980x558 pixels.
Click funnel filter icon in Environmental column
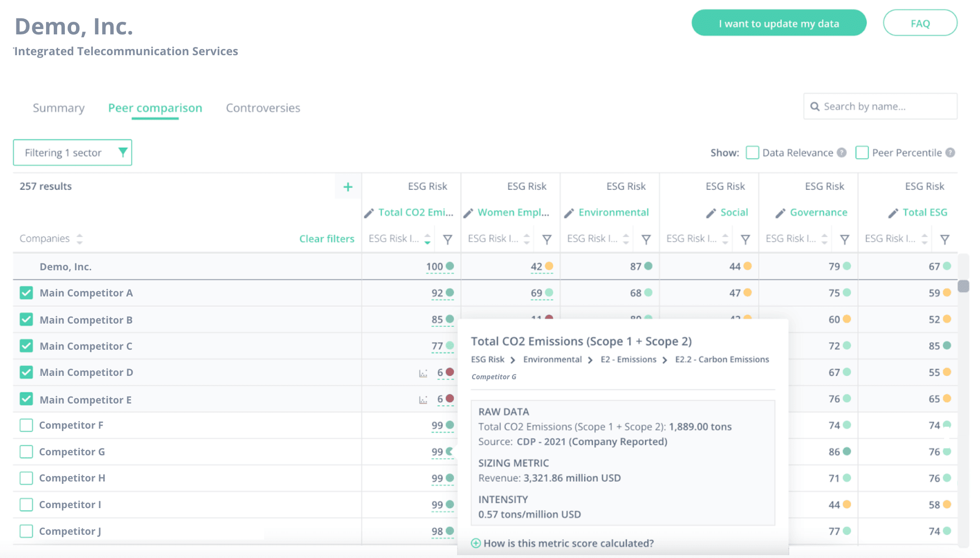pyautogui.click(x=646, y=239)
